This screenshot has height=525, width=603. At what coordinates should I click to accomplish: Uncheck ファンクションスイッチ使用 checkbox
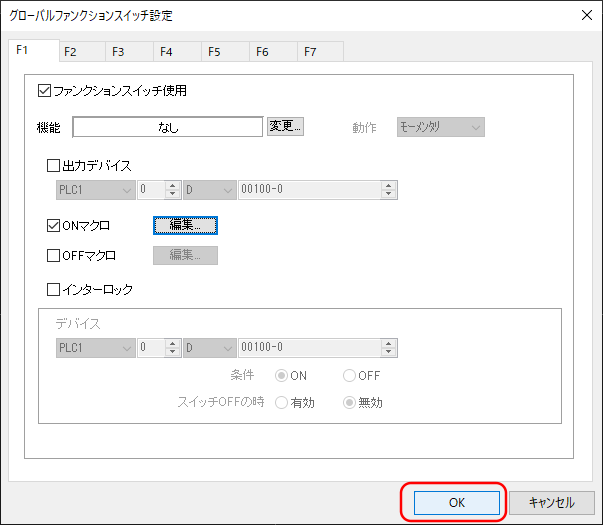(44, 91)
